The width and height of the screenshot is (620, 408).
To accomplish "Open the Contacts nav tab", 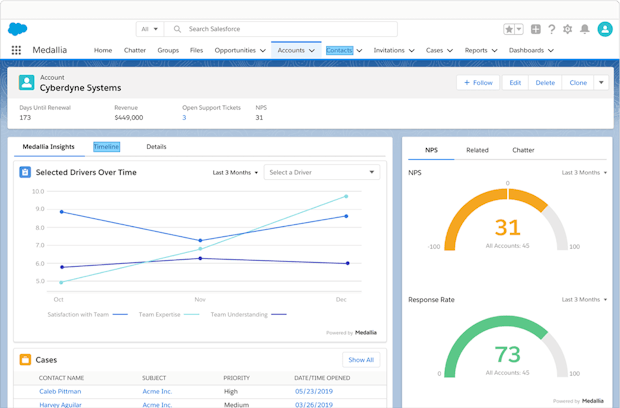I will [x=339, y=50].
